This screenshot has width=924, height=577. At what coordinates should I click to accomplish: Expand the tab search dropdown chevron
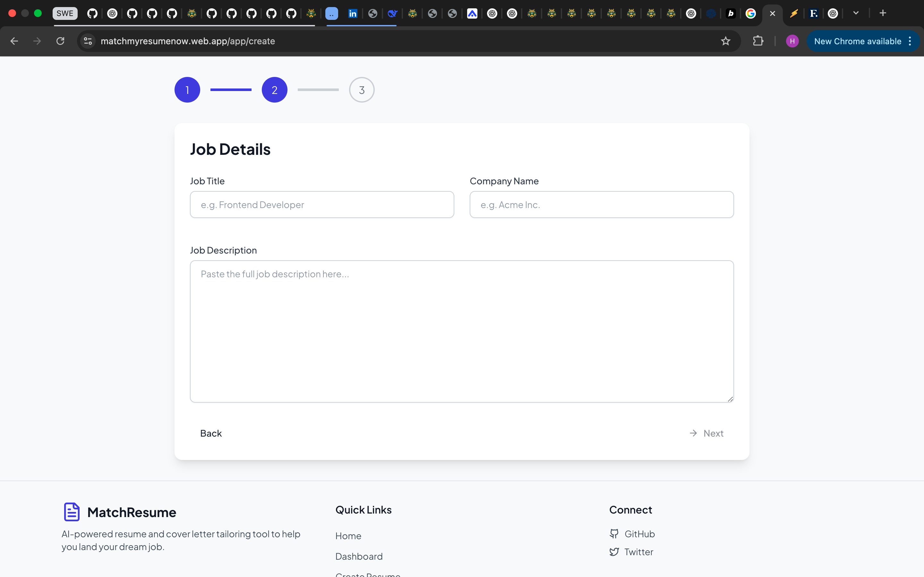856,13
